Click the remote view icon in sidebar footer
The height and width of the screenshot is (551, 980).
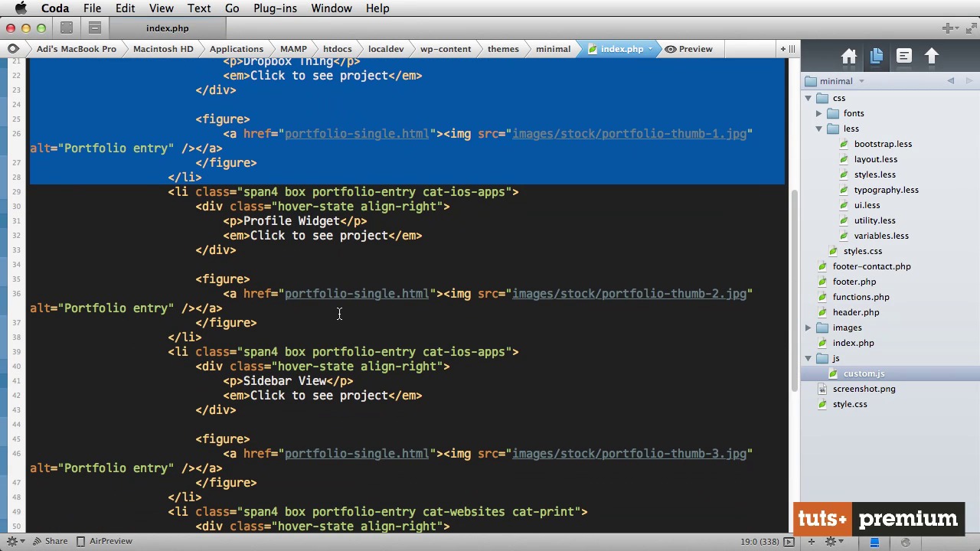905,542
